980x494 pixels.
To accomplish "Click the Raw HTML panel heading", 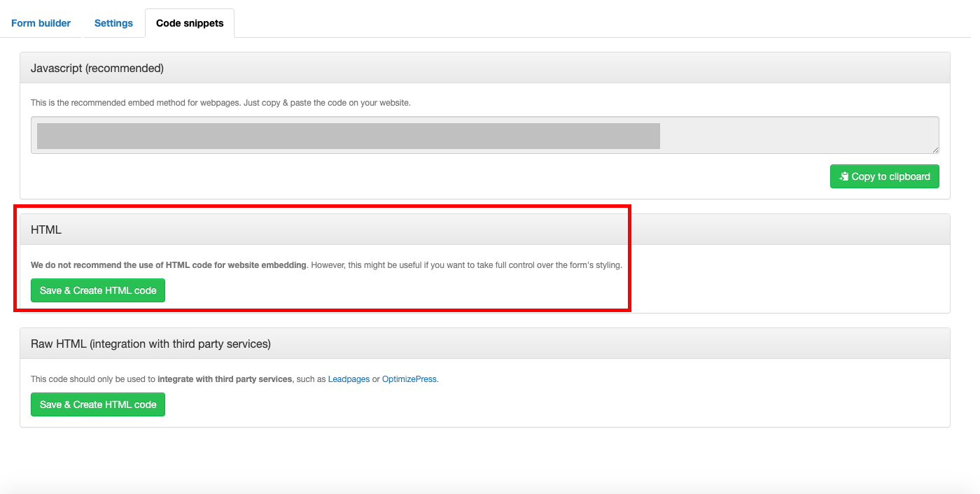I will tap(150, 344).
